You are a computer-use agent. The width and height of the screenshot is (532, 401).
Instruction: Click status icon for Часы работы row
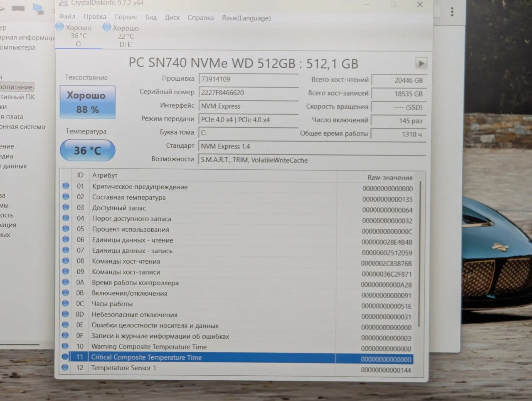click(x=65, y=303)
